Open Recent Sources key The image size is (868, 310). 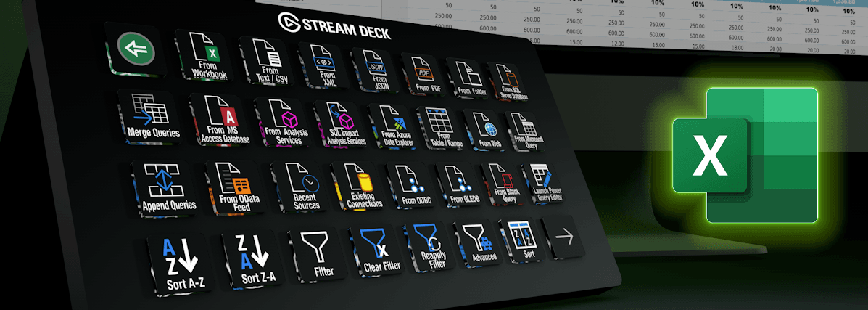click(303, 187)
